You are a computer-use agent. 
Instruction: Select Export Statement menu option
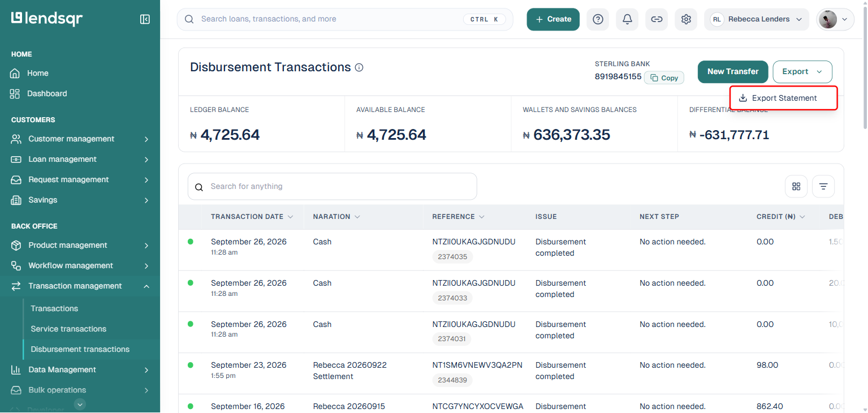[x=784, y=98]
